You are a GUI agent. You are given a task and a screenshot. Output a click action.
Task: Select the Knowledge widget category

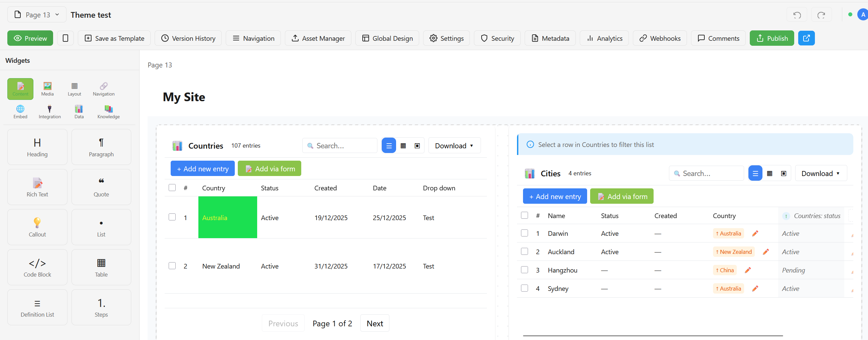109,112
